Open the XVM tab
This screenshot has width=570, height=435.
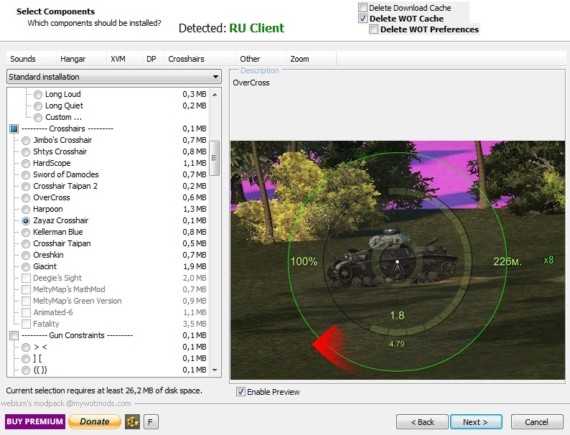118,59
